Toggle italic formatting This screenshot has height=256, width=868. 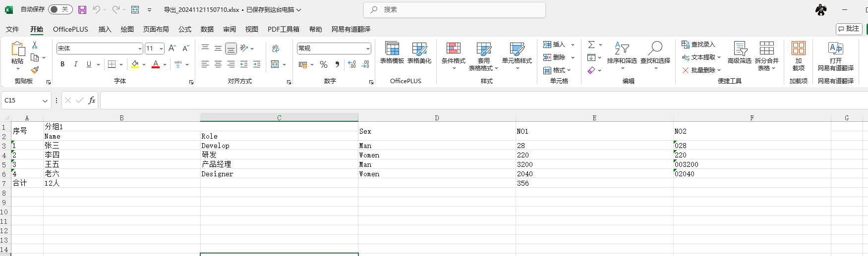tap(75, 64)
